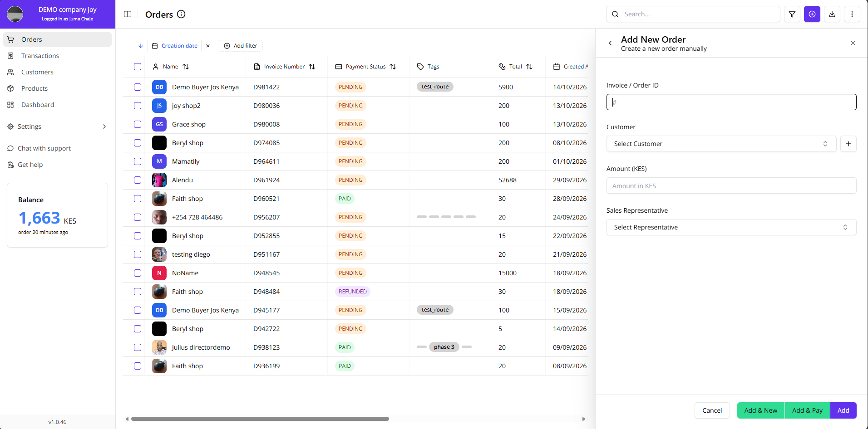
Task: Click the sort direction arrow by Creation date
Action: tap(141, 46)
